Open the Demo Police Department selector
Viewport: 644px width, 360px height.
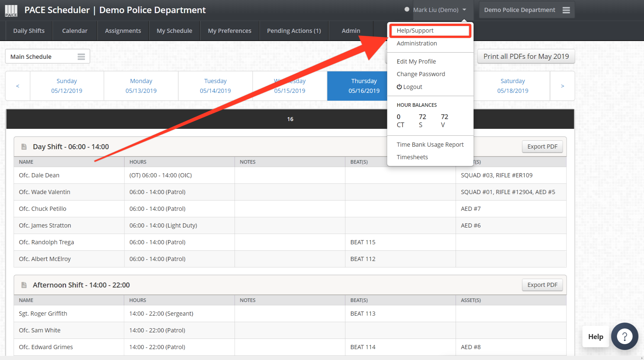click(x=527, y=10)
